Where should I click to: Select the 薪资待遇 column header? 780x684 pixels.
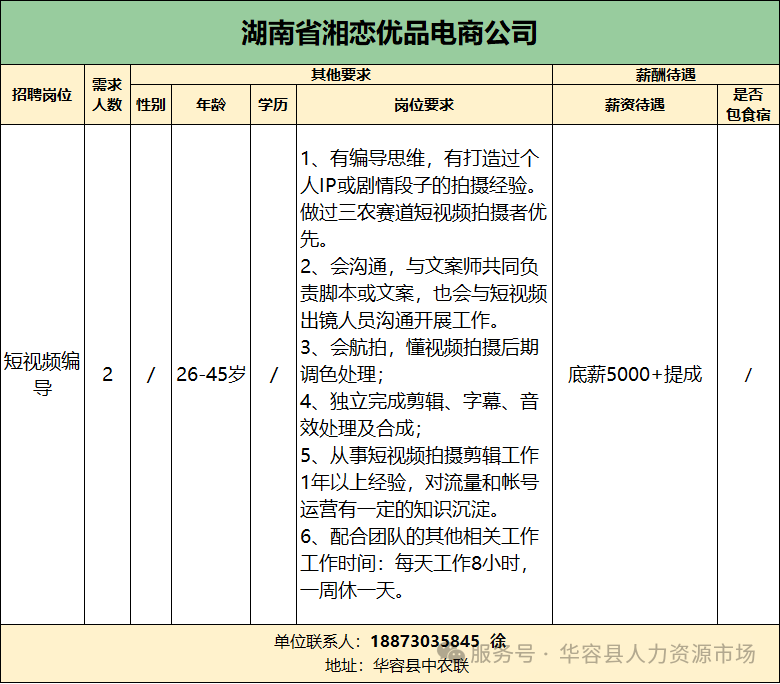tap(635, 104)
